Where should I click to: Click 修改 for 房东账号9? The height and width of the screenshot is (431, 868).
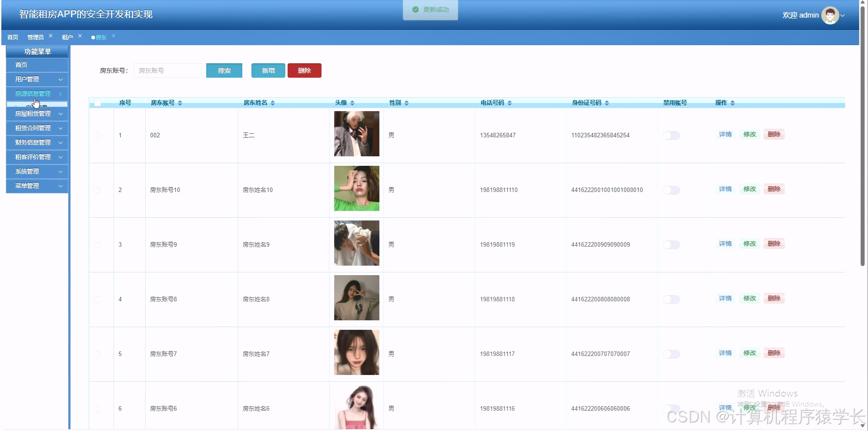750,244
